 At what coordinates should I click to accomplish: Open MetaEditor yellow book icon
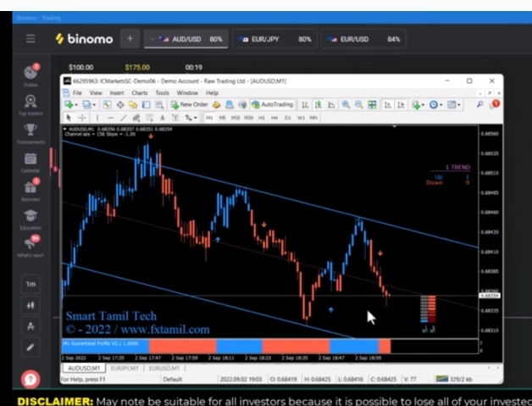tap(217, 104)
